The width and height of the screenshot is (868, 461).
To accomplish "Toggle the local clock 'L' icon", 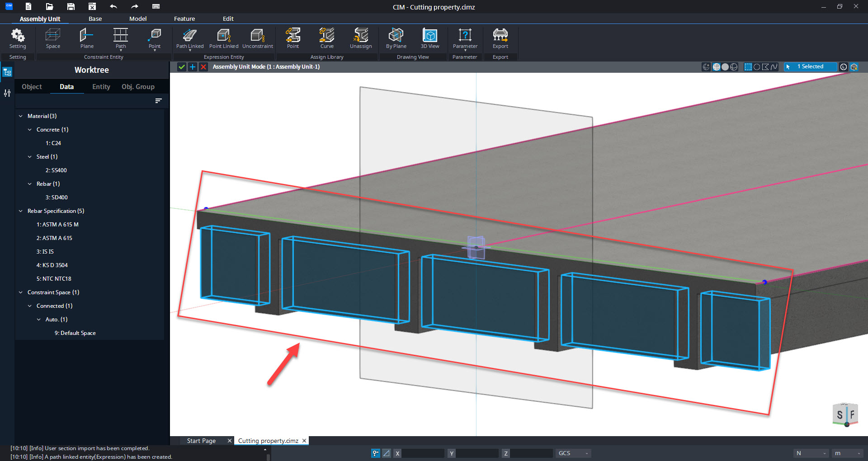I will [x=844, y=67].
